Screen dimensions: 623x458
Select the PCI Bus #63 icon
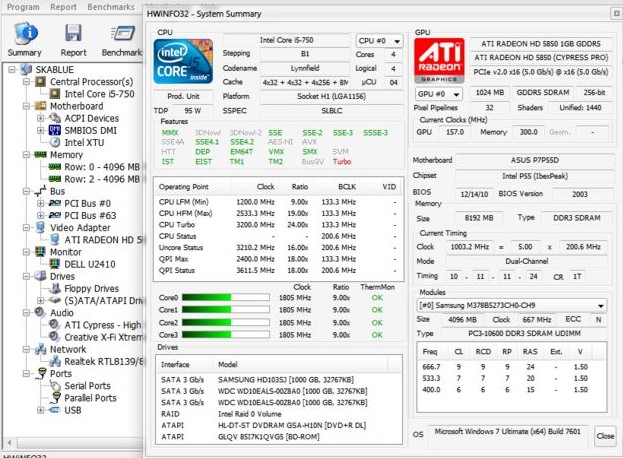[55, 216]
